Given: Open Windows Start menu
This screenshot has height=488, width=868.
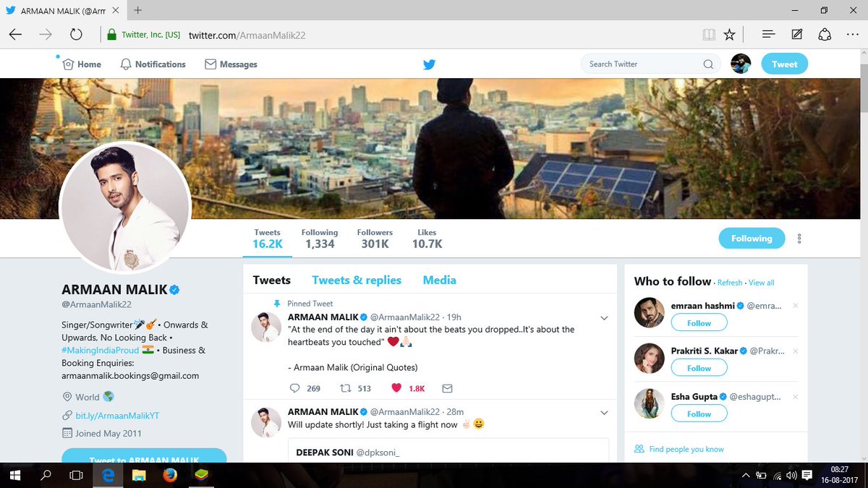Looking at the screenshot, I should click(15, 475).
